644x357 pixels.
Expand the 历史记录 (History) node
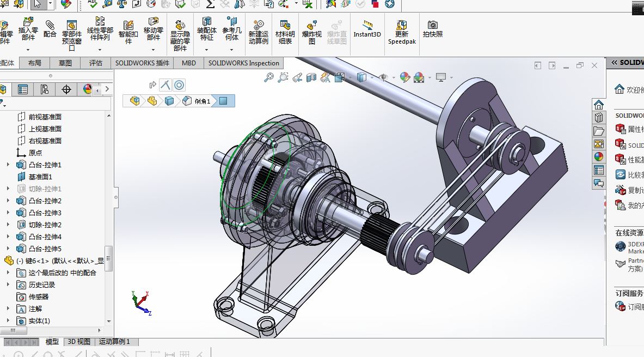point(8,284)
